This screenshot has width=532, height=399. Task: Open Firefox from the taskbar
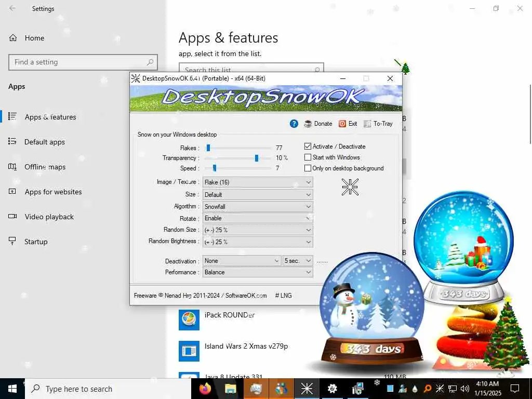click(x=205, y=389)
